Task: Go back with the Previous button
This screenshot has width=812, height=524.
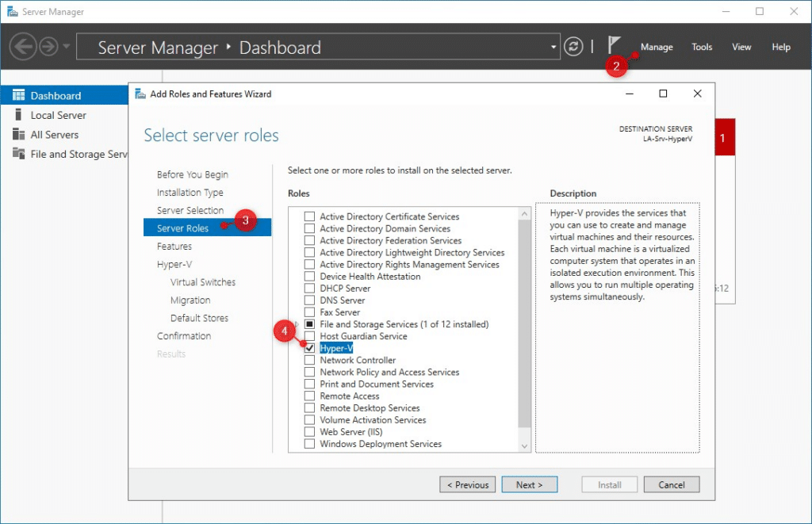Action: point(468,484)
